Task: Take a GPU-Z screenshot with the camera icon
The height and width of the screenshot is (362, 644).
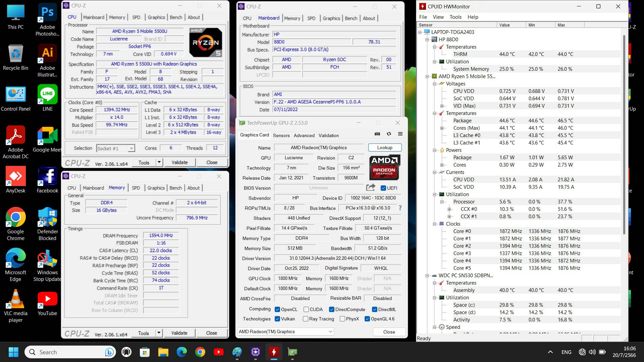Action: (x=377, y=134)
